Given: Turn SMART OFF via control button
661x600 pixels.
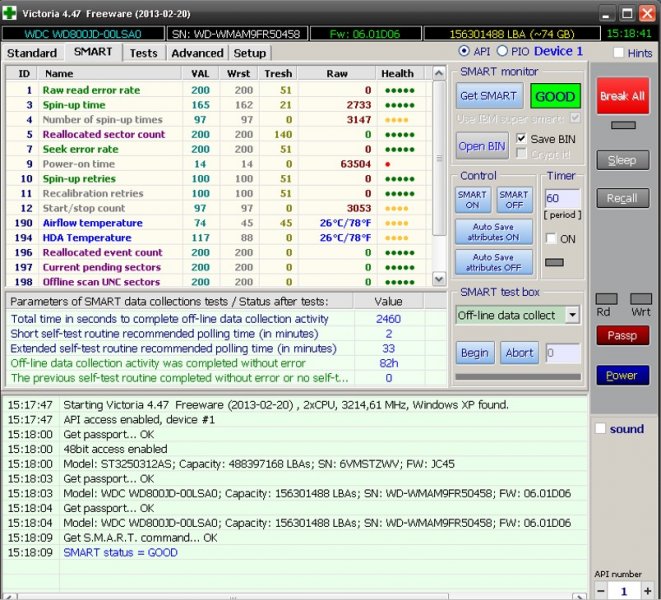Looking at the screenshot, I should tap(514, 200).
